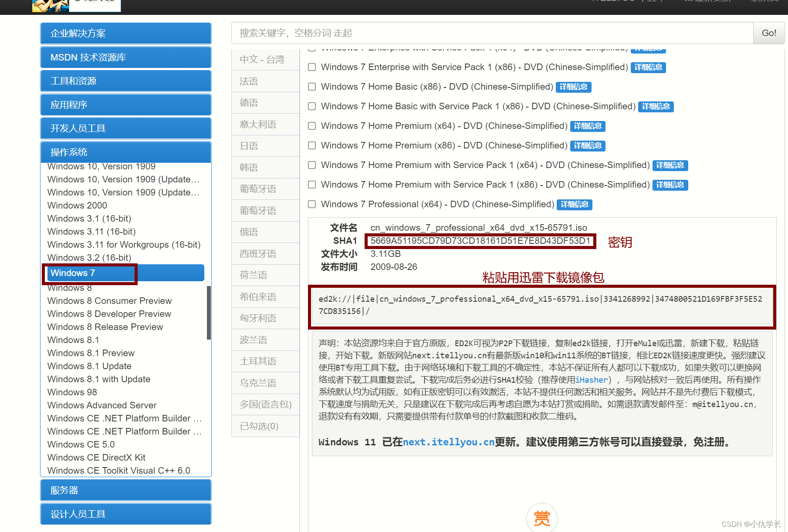Open 详细信息 for Enterprise with Service Pack 1 (x86)
This screenshot has width=788, height=532.
click(x=648, y=67)
